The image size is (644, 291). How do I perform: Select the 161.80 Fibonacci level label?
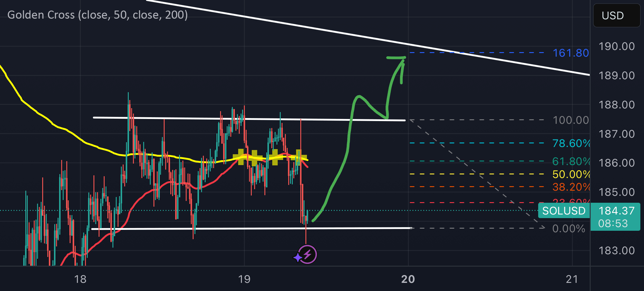point(571,53)
